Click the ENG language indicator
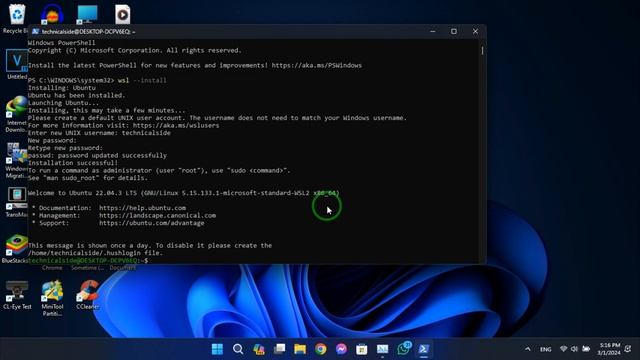This screenshot has height=360, width=640. pyautogui.click(x=545, y=349)
